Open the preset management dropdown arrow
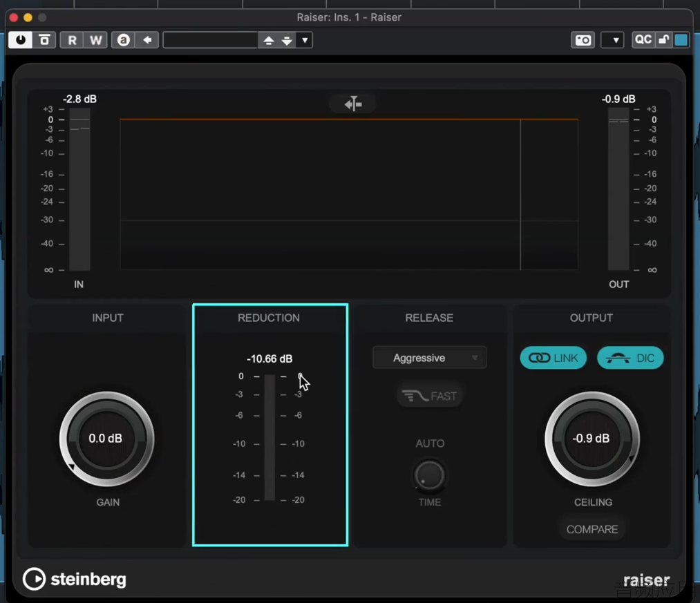Screen dimensions: 700x603 coord(305,40)
